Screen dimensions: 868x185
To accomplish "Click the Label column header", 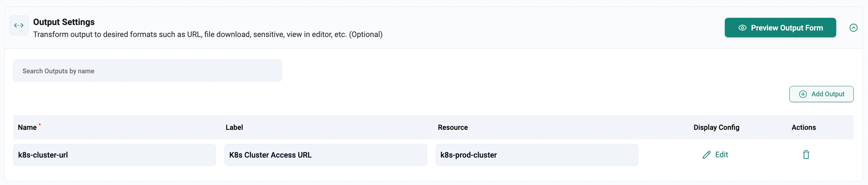I will point(234,127).
